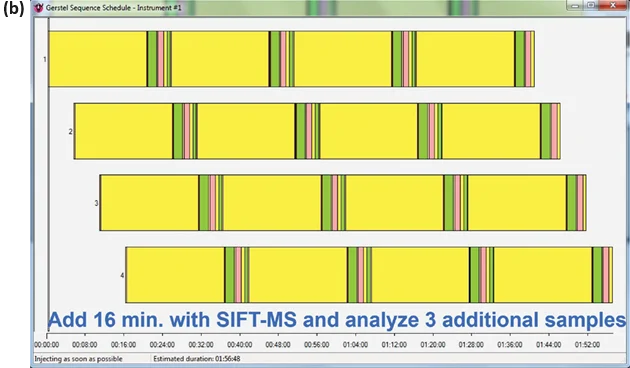Viewport: 630px width, 368px height.
Task: Click the fourth yellow block in row 4
Action: (543, 275)
